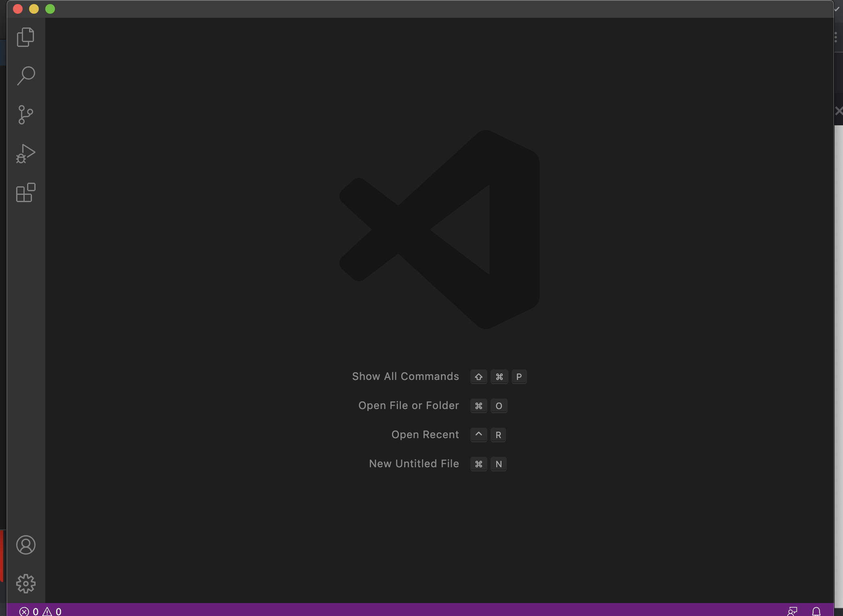Open the Explorer view in activity bar
This screenshot has width=843, height=616.
tap(26, 37)
